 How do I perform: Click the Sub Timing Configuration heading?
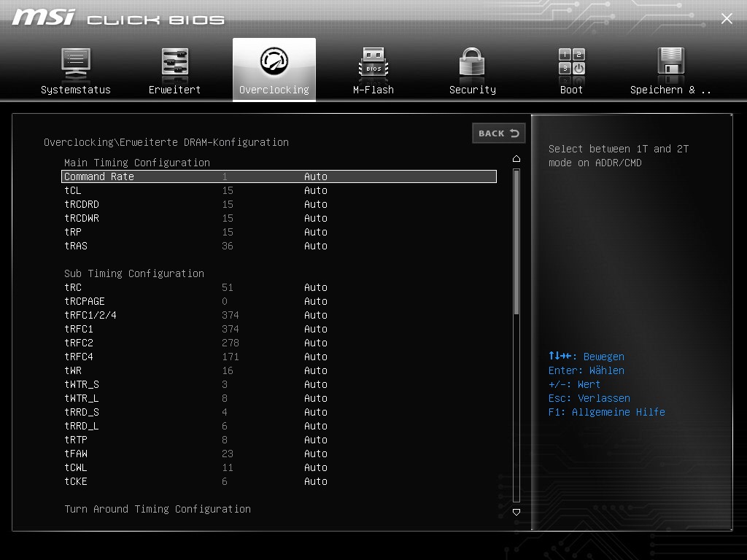[x=134, y=273]
